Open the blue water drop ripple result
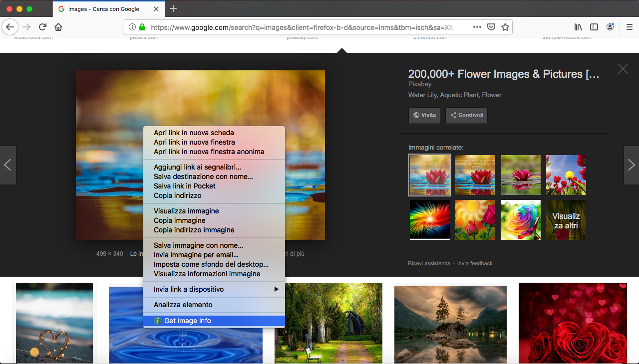Viewport: 639px width, 364px height. (x=186, y=325)
